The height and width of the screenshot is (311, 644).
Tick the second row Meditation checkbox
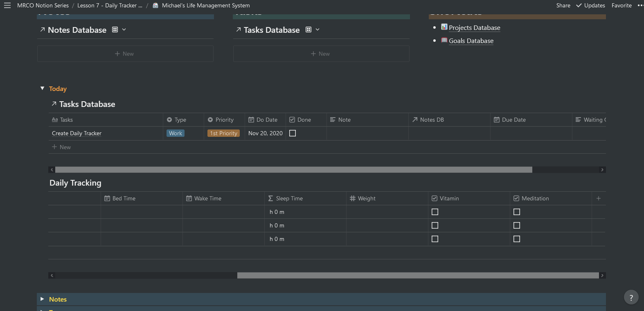click(x=517, y=225)
